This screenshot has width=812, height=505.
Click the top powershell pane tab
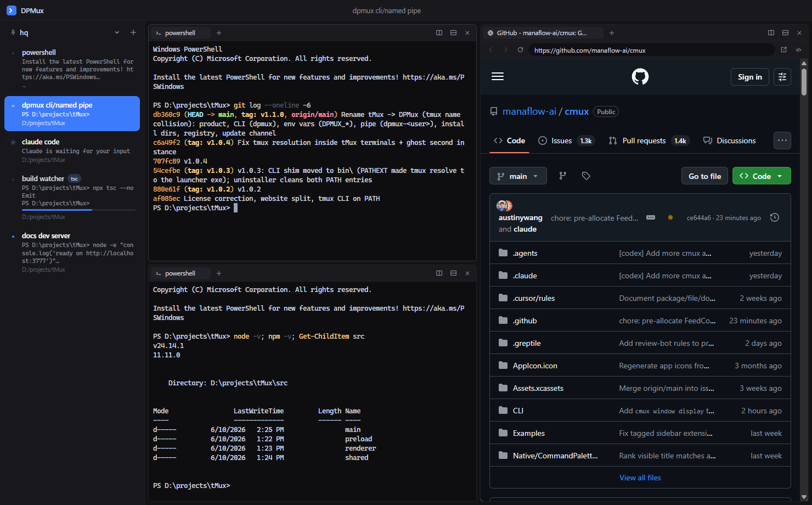180,33
